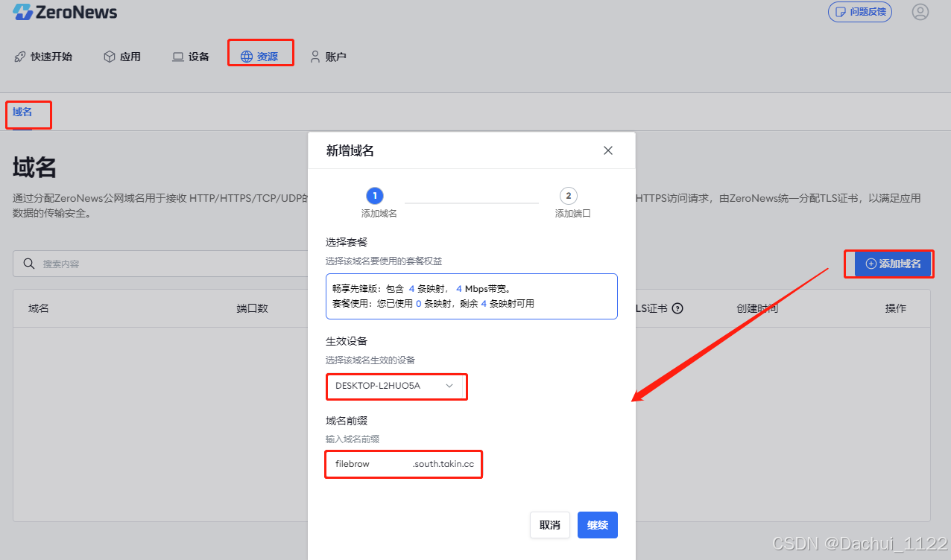Close the 新增域名 dialog
This screenshot has height=560, width=951.
[x=608, y=150]
